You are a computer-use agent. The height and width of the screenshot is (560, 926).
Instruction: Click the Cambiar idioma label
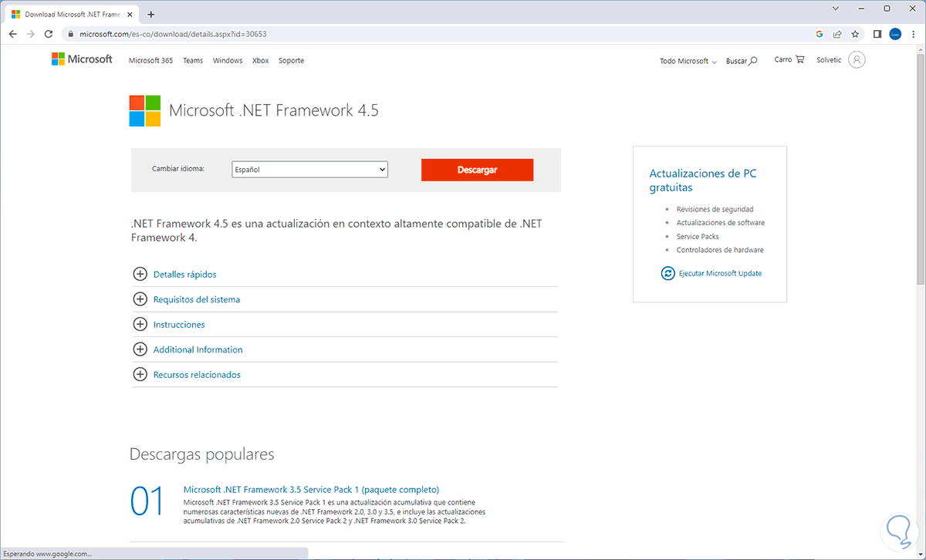[178, 168]
